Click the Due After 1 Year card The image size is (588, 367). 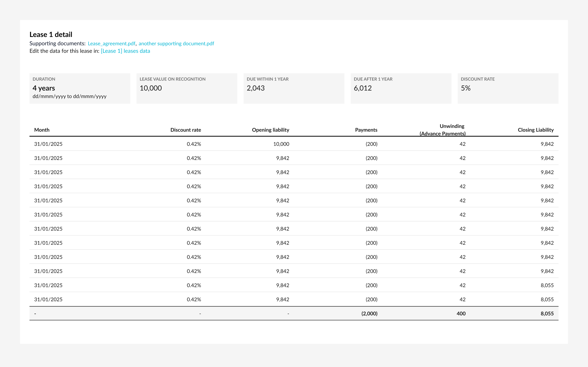[x=401, y=88]
